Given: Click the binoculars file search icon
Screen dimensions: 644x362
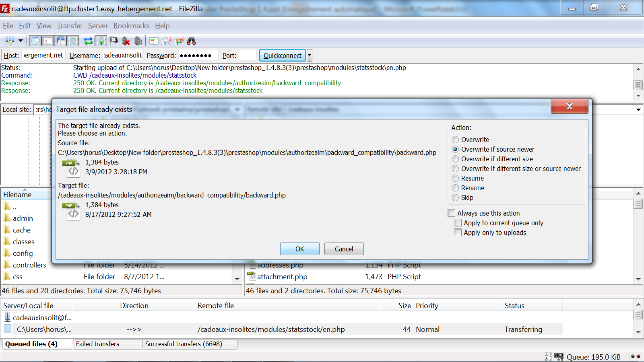Looking at the screenshot, I should tap(192, 41).
